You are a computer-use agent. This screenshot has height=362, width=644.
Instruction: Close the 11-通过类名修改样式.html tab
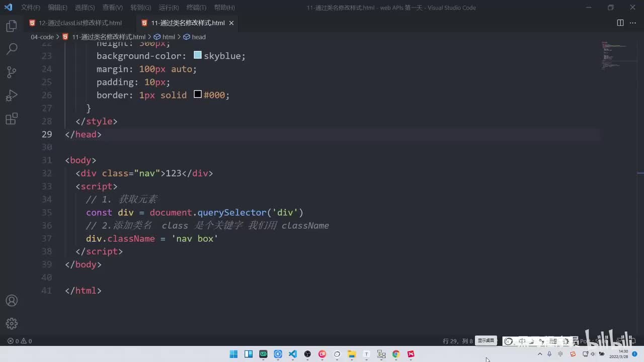(231, 23)
